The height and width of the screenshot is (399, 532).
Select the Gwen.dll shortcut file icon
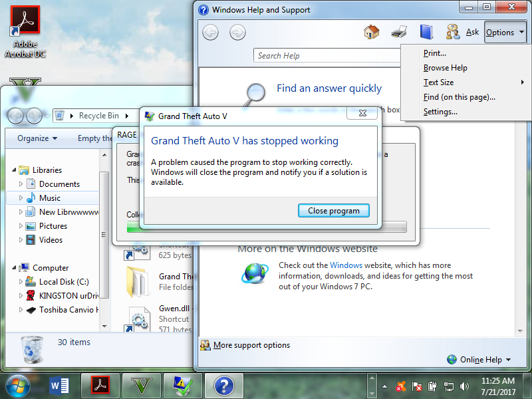[x=138, y=319]
